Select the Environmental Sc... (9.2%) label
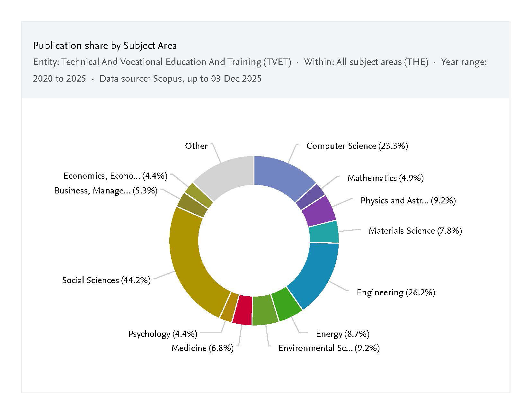532x411 pixels. click(329, 348)
